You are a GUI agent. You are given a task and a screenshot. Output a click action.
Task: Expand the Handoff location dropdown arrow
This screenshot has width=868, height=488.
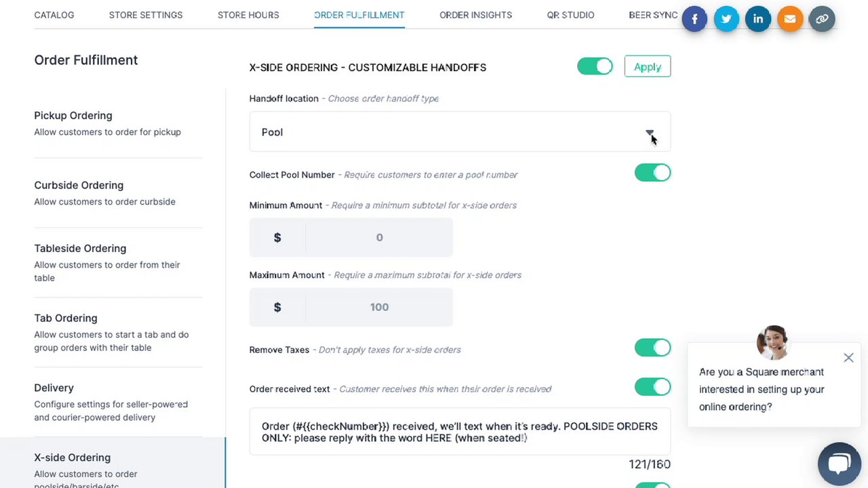(650, 132)
